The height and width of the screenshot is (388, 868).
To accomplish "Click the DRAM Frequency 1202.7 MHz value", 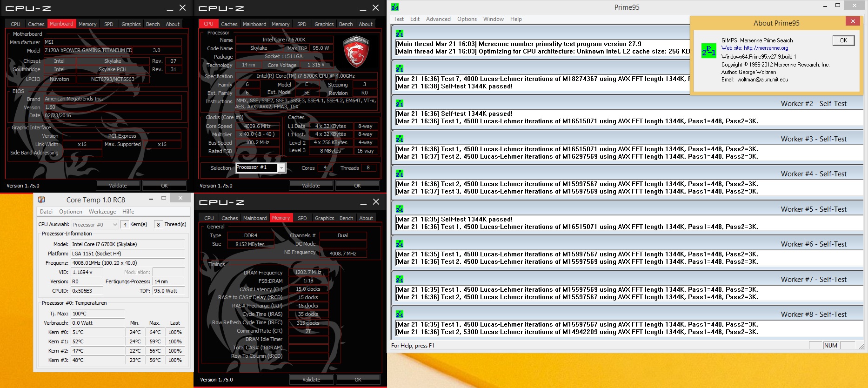I will click(308, 273).
